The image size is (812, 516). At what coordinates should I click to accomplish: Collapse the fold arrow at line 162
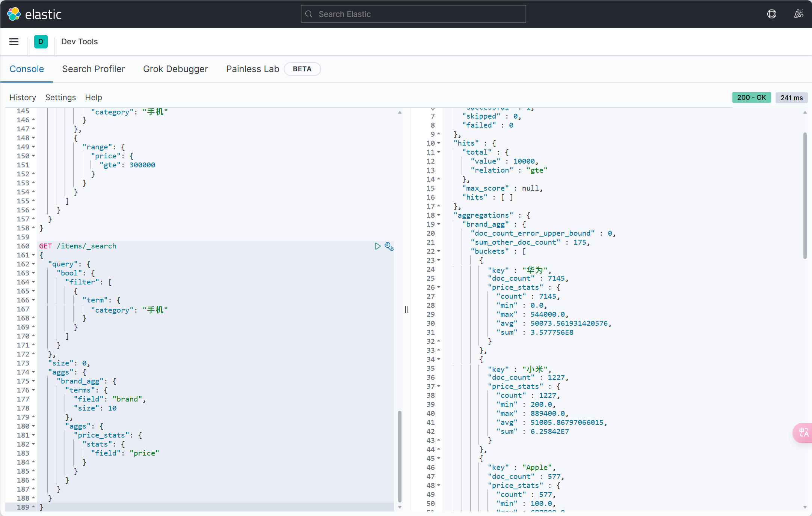tap(33, 264)
